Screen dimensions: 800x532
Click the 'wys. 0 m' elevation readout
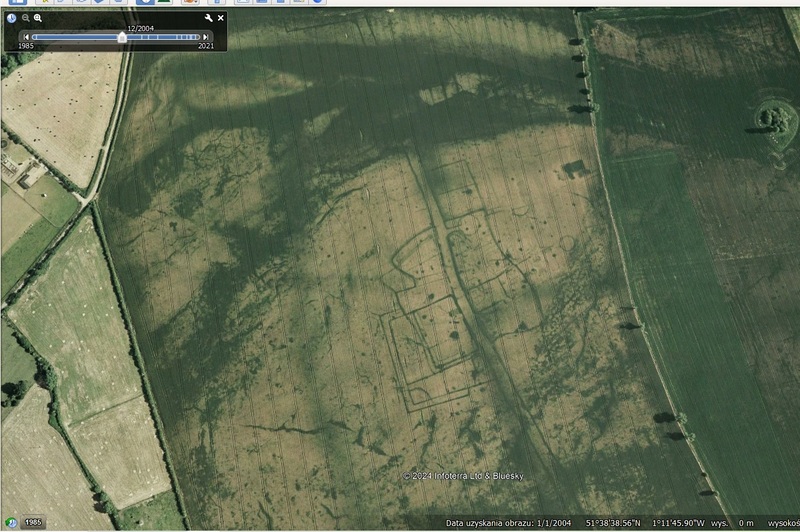coord(732,523)
